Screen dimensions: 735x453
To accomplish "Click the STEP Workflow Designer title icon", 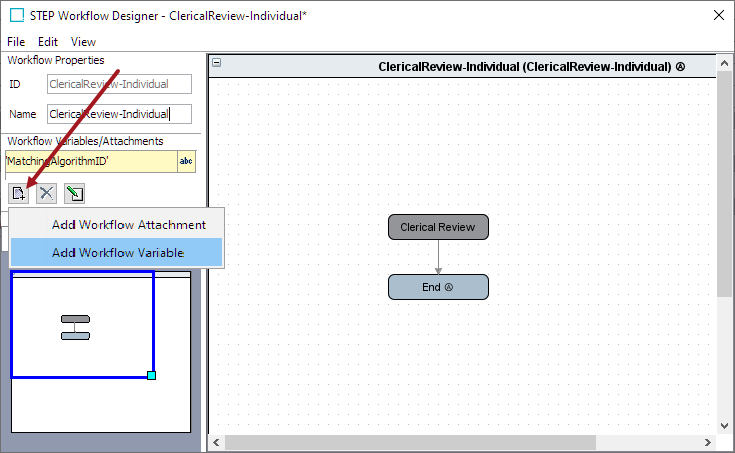I will click(16, 15).
